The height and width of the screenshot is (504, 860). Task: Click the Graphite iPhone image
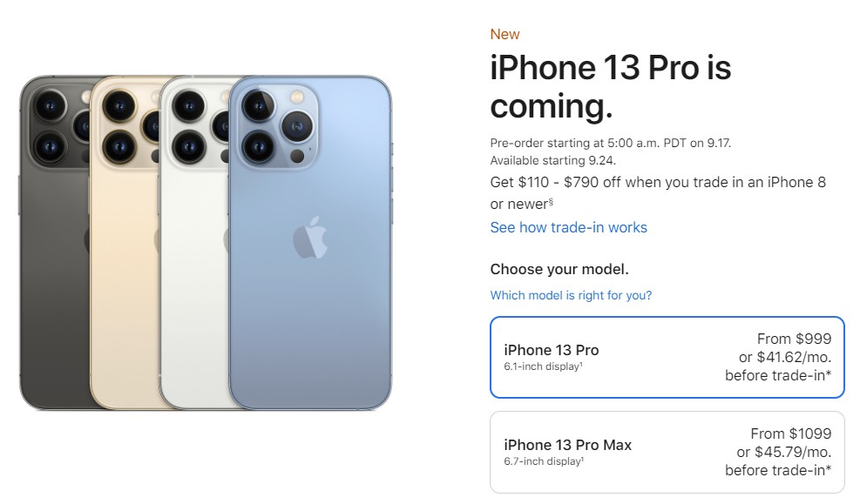[54, 243]
